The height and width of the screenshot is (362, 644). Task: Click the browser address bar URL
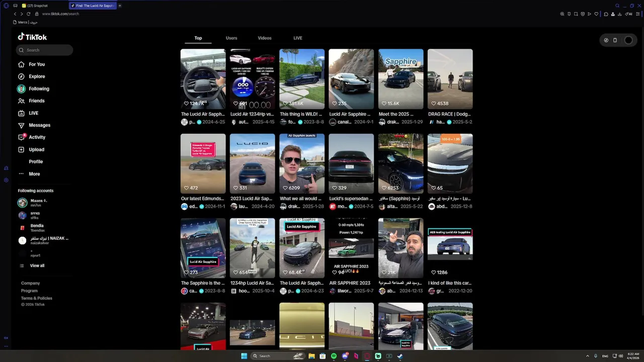pos(61,14)
